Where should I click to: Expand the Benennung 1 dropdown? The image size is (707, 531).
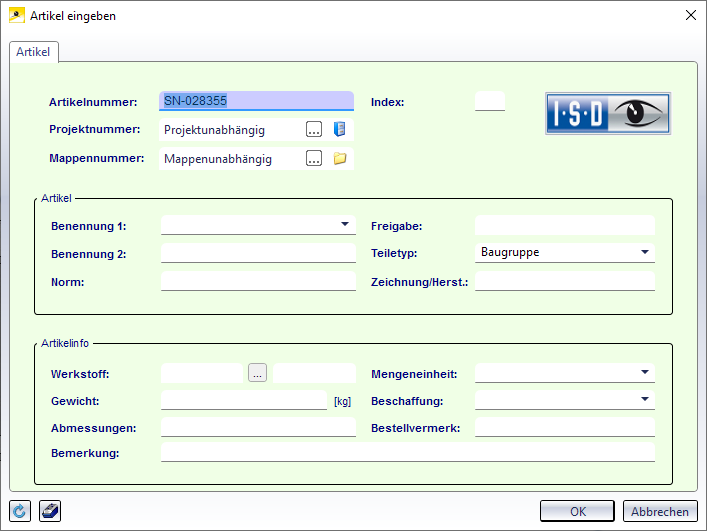pos(344,225)
